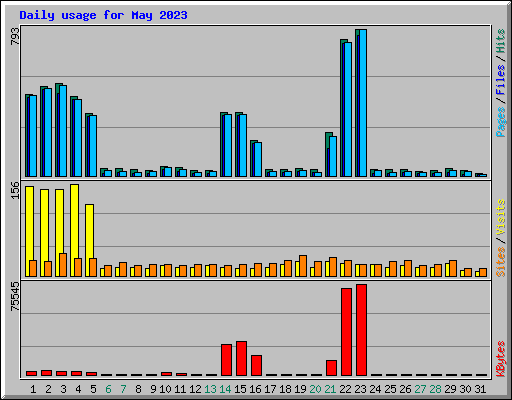Click the 75545 KBytes axis value
Viewport: 512px width, 400px height.
15,296
